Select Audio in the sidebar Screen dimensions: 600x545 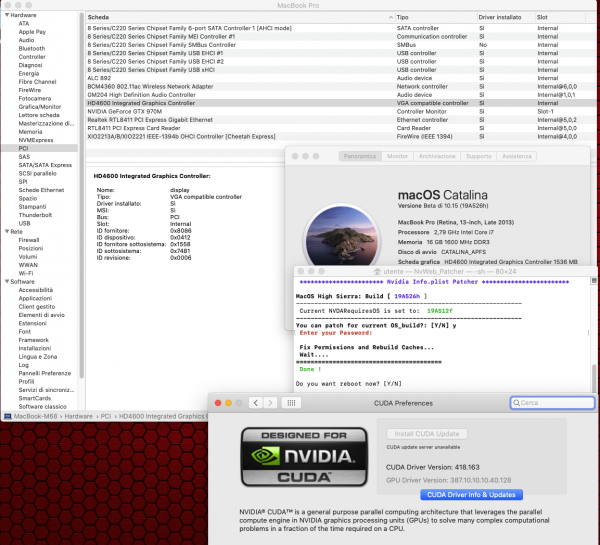click(26, 40)
